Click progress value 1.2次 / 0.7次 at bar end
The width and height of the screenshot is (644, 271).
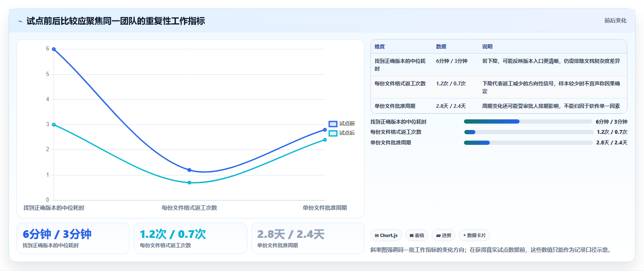[x=612, y=132]
